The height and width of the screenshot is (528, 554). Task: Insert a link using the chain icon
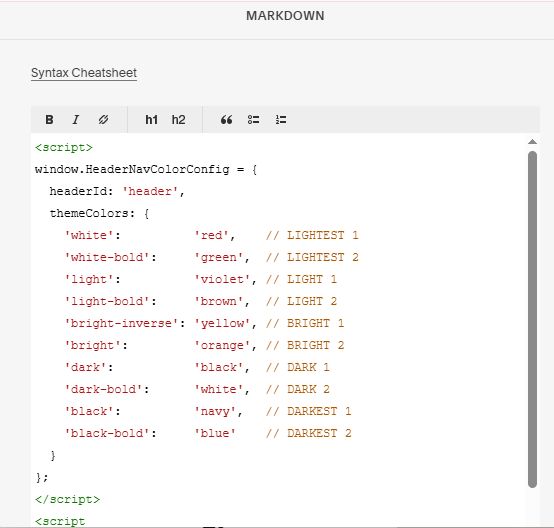(x=103, y=120)
